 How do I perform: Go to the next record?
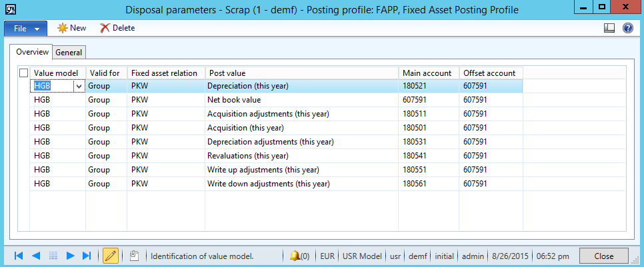69,256
